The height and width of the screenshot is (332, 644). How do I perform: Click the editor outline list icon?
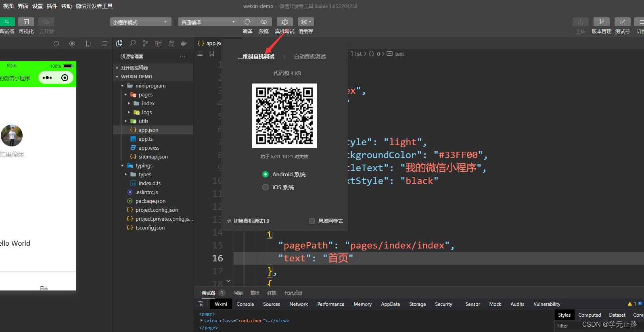tap(200, 54)
